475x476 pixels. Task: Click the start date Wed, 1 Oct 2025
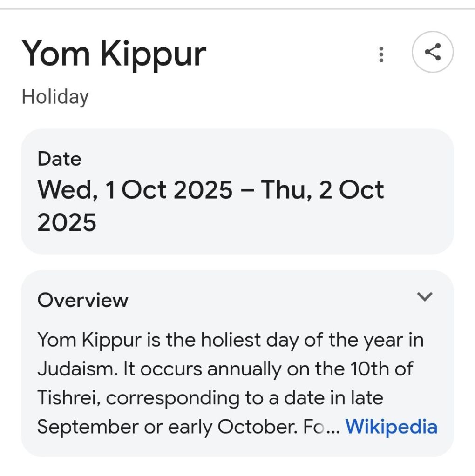click(135, 190)
